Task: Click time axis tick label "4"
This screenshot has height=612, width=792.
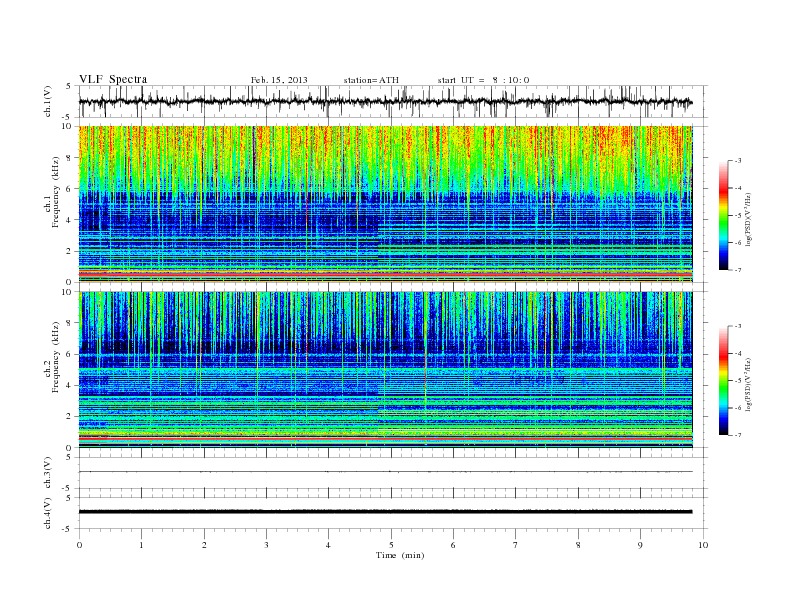Action: click(x=328, y=545)
